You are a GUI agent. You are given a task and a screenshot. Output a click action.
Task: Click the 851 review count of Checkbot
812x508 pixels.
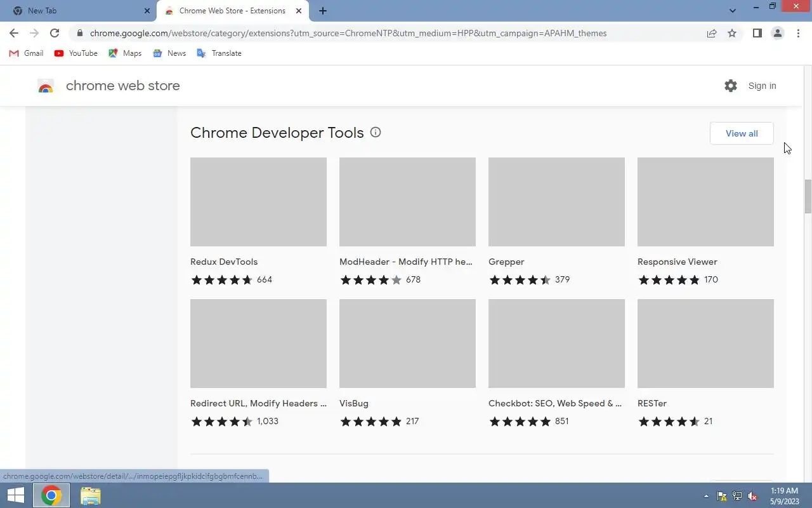click(x=561, y=421)
